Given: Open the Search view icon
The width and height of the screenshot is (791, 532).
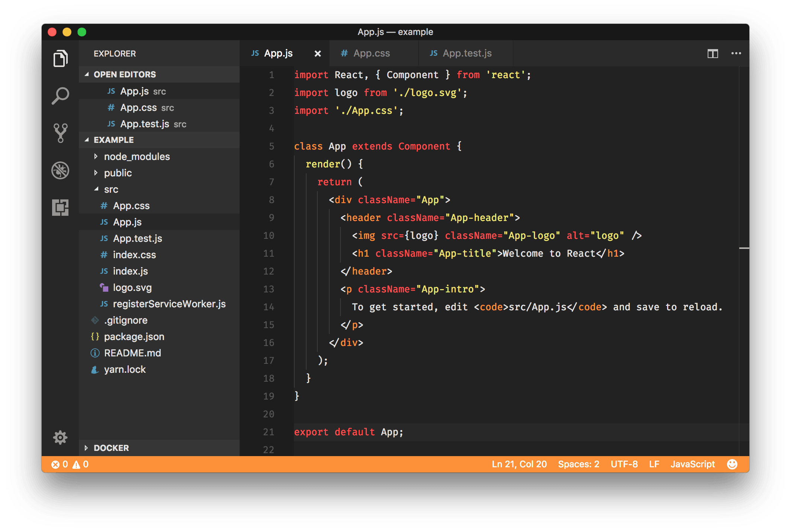Looking at the screenshot, I should coord(60,96).
